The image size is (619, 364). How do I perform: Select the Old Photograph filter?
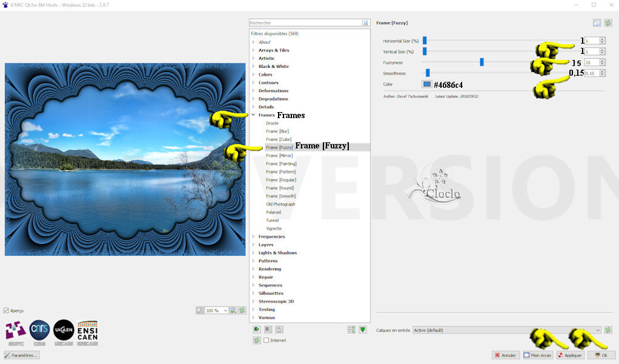280,204
